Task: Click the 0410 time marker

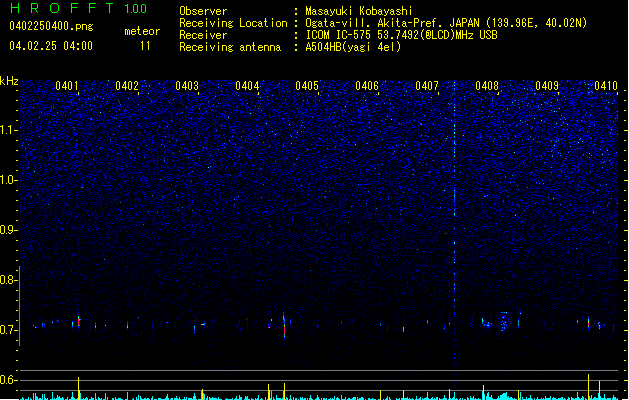Action: tap(606, 86)
